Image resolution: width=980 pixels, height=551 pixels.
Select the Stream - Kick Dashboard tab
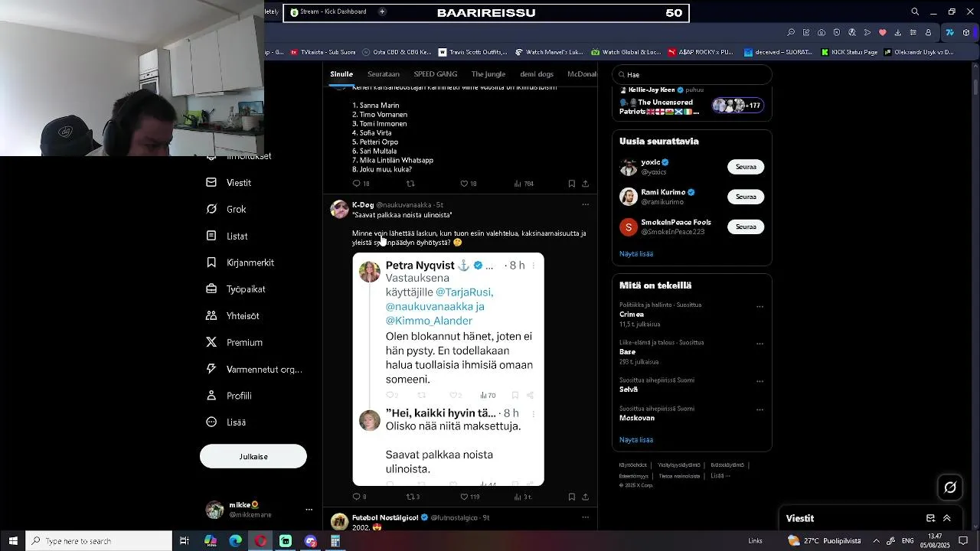tap(328, 12)
